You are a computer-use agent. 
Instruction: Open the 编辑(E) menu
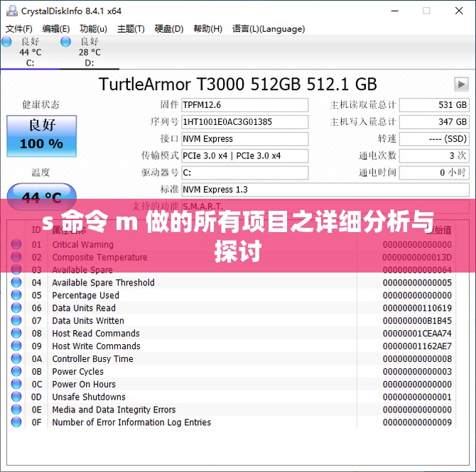[x=56, y=29]
